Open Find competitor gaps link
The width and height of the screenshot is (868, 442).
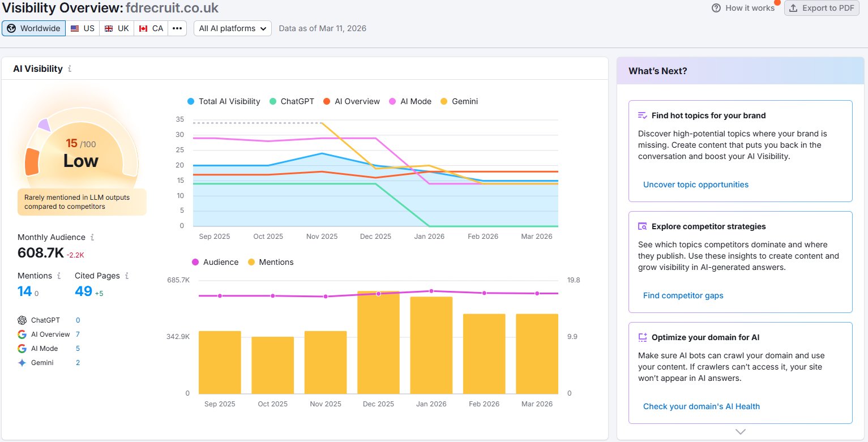(x=683, y=295)
